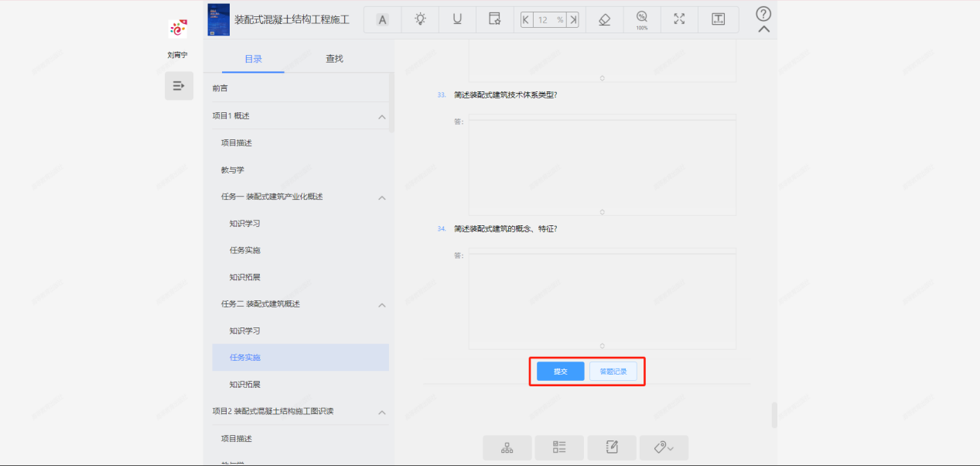Switch to the 查找 tab
Screen dimensions: 980x466
point(334,59)
